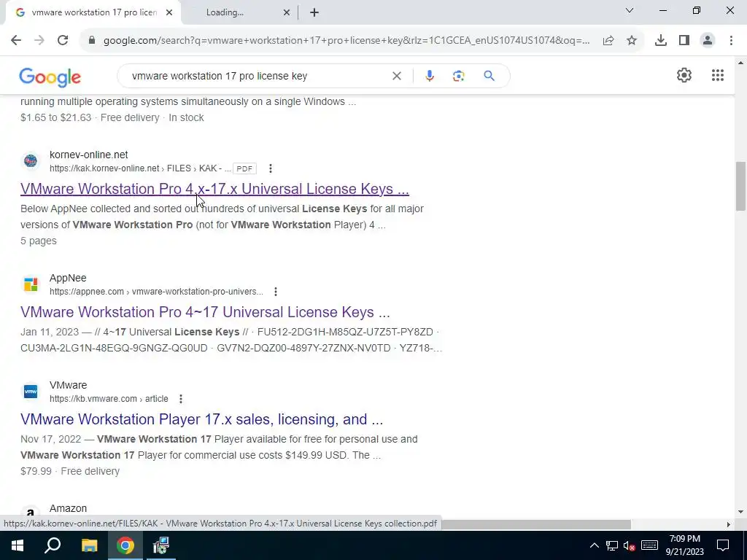Click the VMware site favicon
This screenshot has height=560, width=747.
pyautogui.click(x=31, y=392)
